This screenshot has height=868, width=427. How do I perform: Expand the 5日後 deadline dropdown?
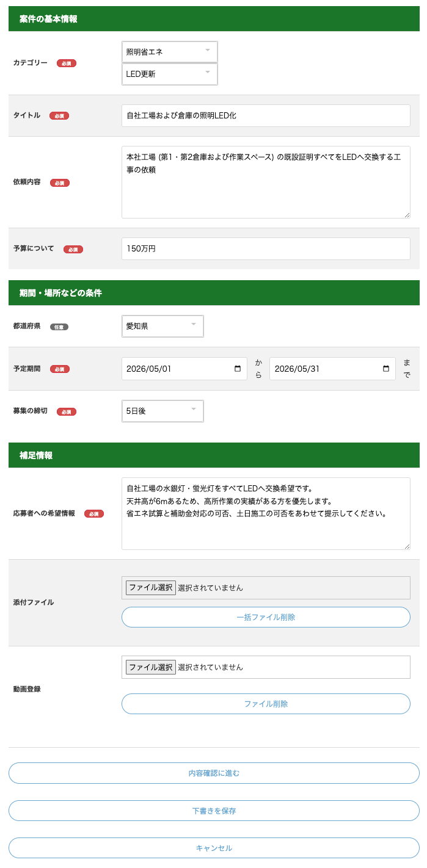point(162,411)
